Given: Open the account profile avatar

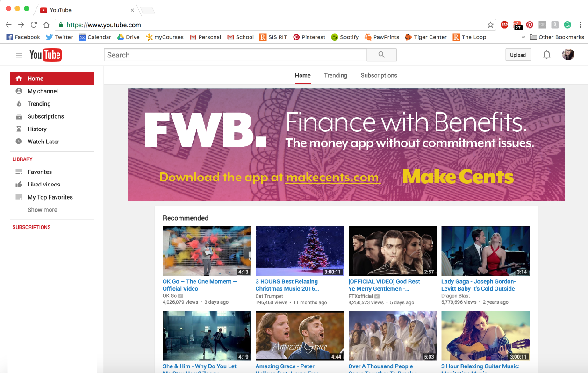Looking at the screenshot, I should (x=568, y=55).
